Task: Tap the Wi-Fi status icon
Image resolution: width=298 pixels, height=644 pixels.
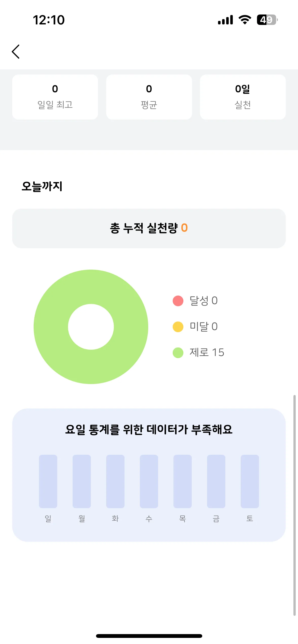Action: point(245,20)
